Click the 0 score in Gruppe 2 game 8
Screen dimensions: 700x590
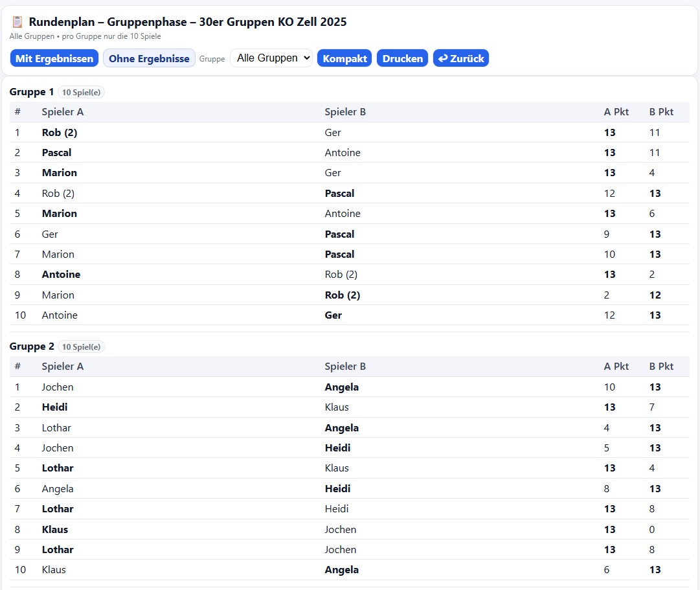652,530
